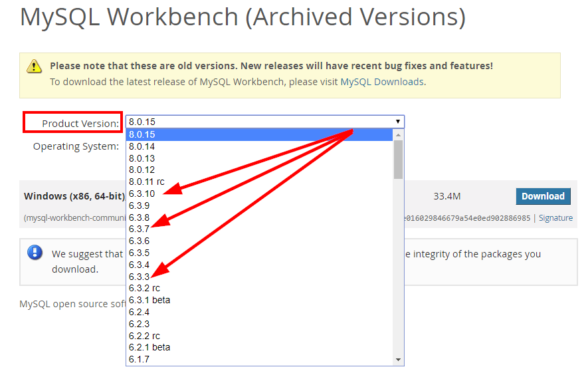This screenshot has height=389, width=588.
Task: Pick version 6.3.8
Action: click(x=259, y=218)
